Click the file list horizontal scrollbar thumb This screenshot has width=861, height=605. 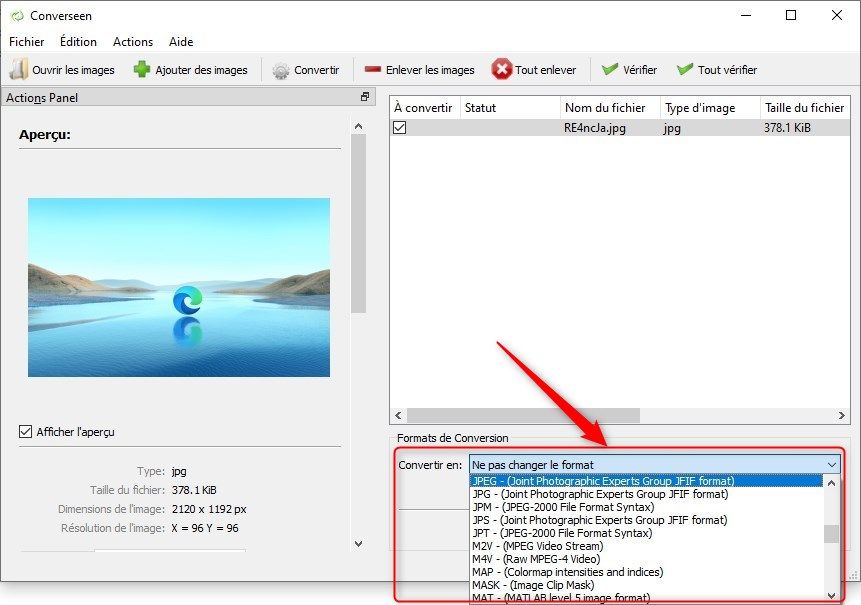(x=523, y=416)
